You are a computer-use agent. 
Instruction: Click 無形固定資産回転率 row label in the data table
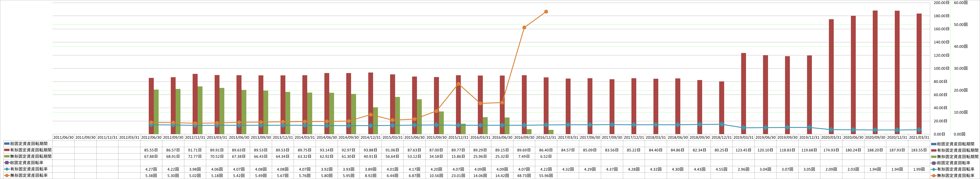point(29,175)
